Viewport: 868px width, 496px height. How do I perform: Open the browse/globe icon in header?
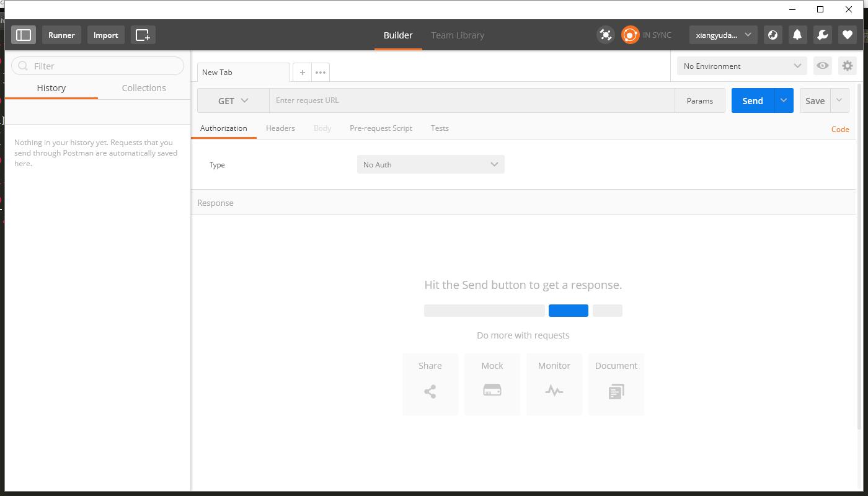point(773,35)
